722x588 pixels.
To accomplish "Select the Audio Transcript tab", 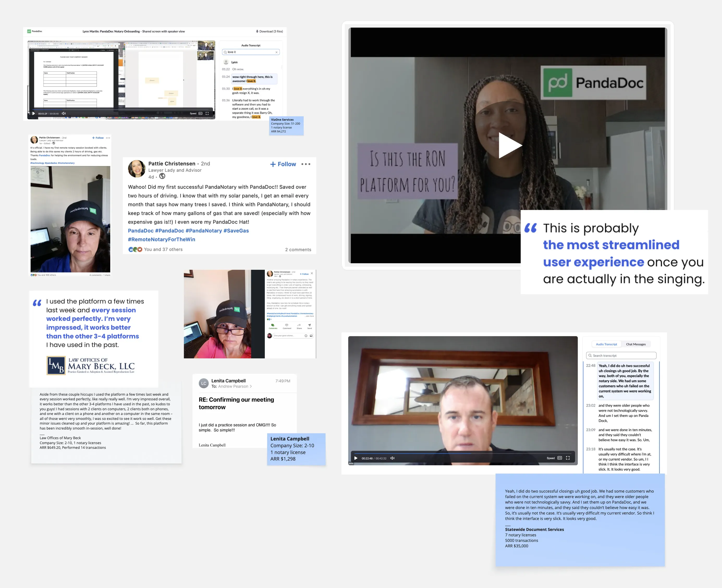I will 606,344.
